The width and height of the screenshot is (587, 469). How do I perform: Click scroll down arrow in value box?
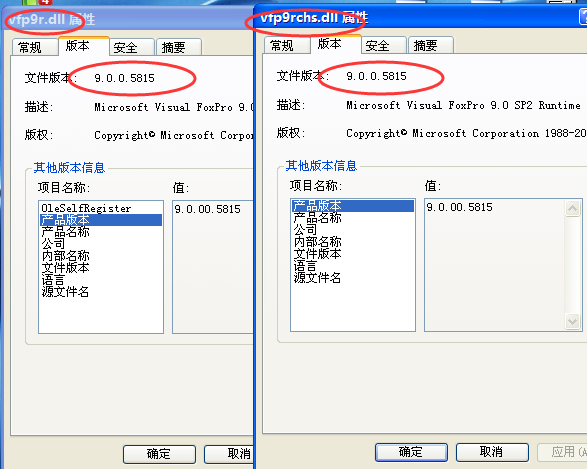point(572,322)
